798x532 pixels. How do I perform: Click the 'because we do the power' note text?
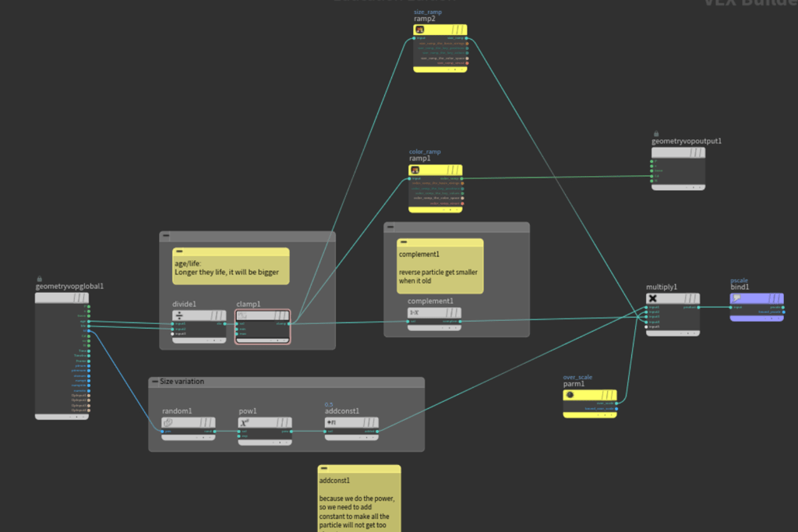357,499
